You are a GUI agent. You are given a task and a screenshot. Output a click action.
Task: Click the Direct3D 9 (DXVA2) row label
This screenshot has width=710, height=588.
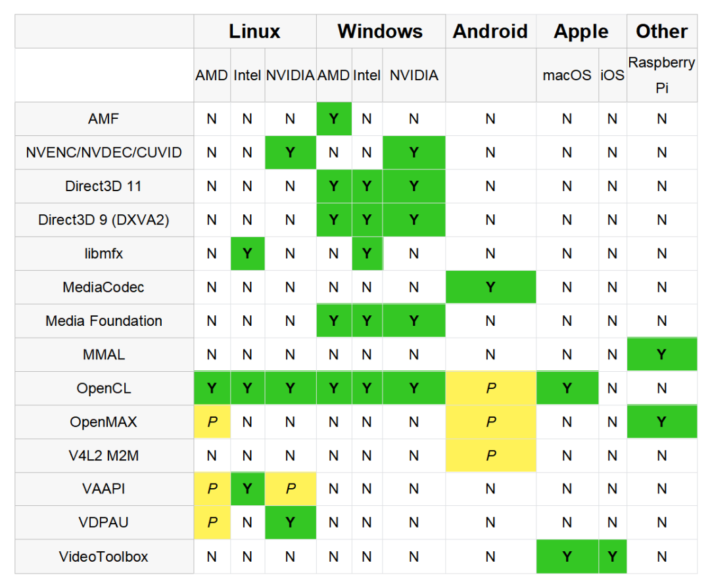coord(104,220)
